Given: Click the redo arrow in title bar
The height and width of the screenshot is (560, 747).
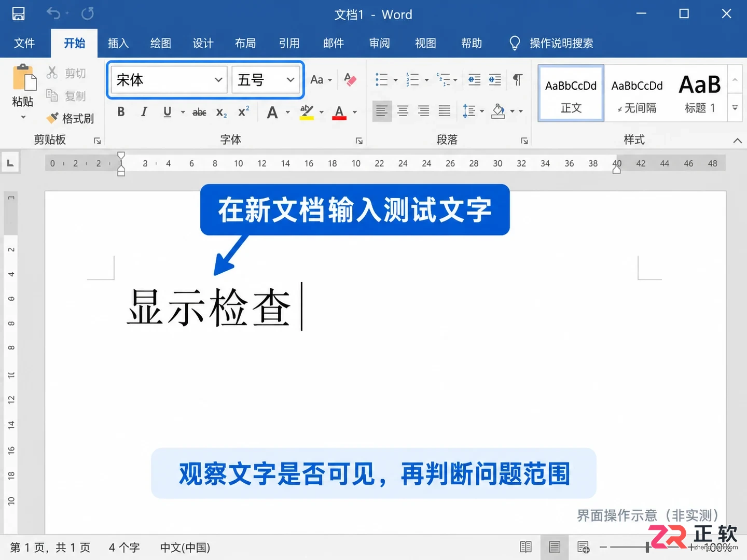Looking at the screenshot, I should 88,13.
